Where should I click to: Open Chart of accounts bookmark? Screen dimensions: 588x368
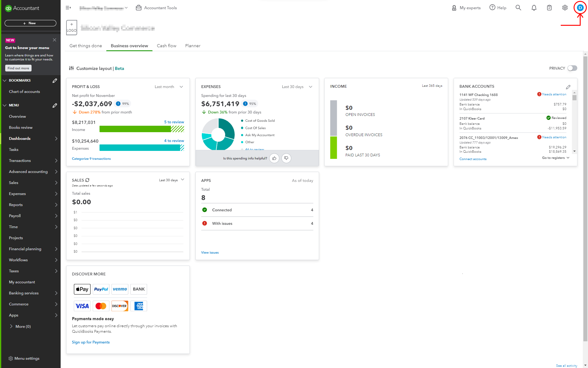[24, 92]
